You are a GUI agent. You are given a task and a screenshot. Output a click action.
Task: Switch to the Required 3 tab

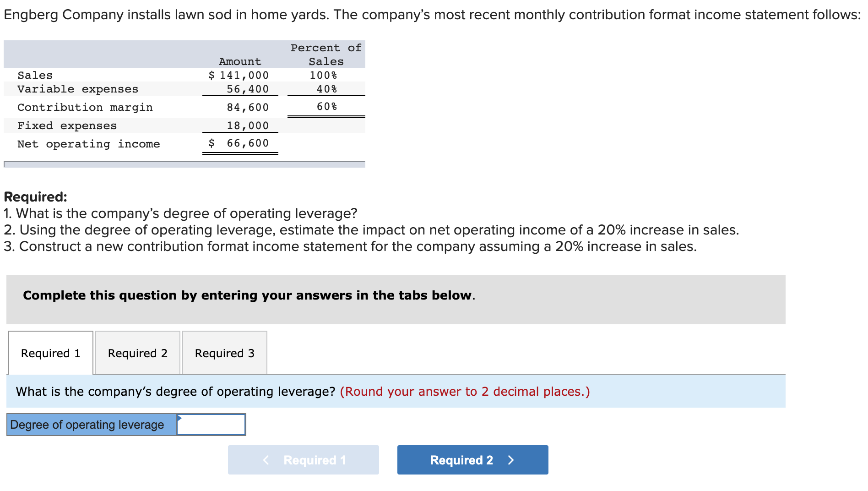(x=224, y=353)
